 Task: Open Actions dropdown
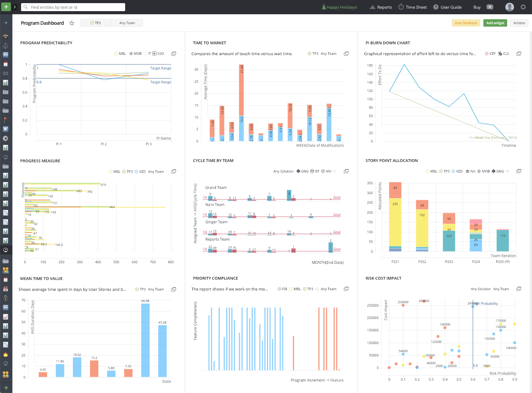[519, 23]
